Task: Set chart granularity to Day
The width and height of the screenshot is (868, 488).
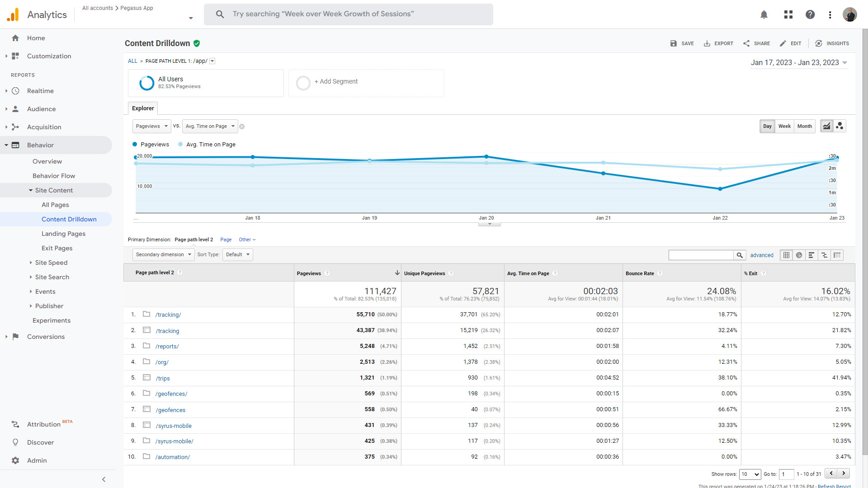Action: tap(767, 126)
